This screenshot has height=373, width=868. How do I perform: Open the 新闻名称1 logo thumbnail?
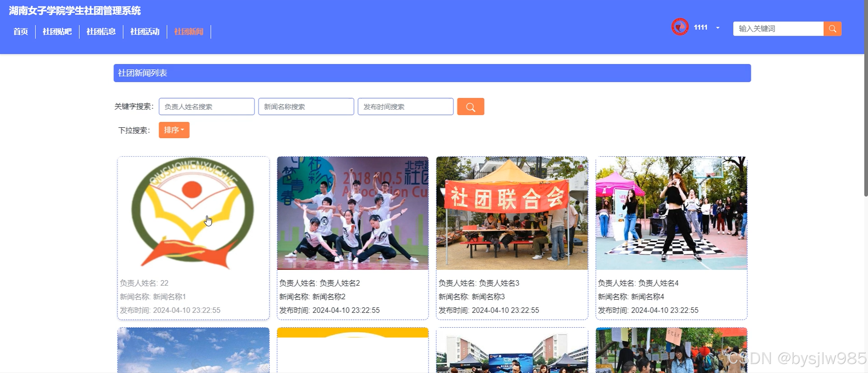click(x=193, y=213)
